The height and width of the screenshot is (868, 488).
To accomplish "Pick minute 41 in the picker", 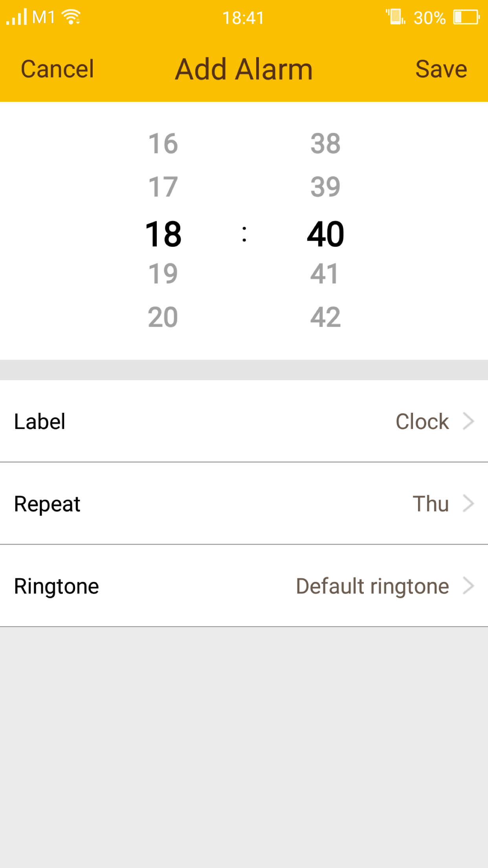I will [325, 274].
